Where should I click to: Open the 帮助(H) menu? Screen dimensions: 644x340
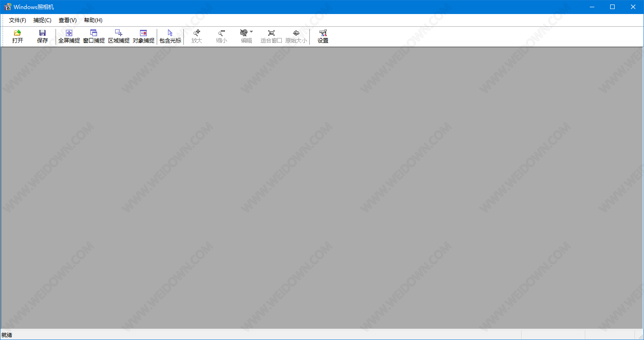(x=93, y=20)
